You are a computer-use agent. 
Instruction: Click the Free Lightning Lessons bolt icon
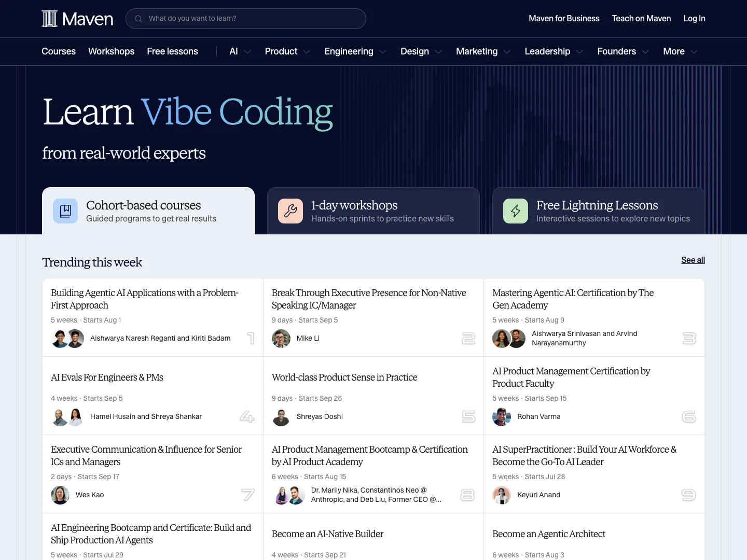pyautogui.click(x=516, y=211)
